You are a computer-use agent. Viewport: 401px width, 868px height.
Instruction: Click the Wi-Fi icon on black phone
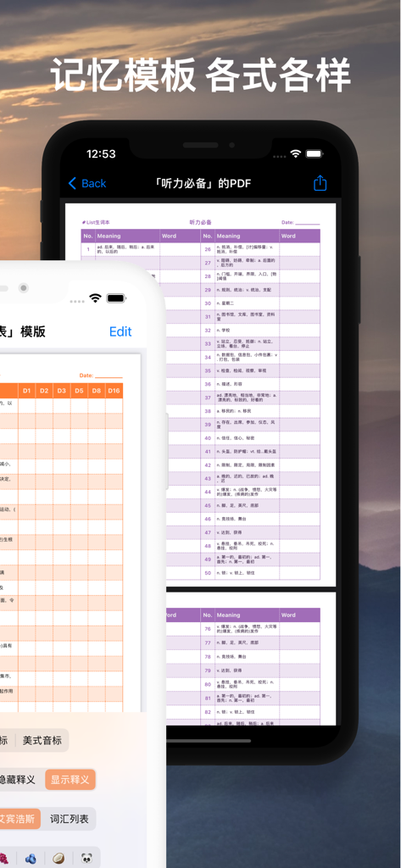296,153
